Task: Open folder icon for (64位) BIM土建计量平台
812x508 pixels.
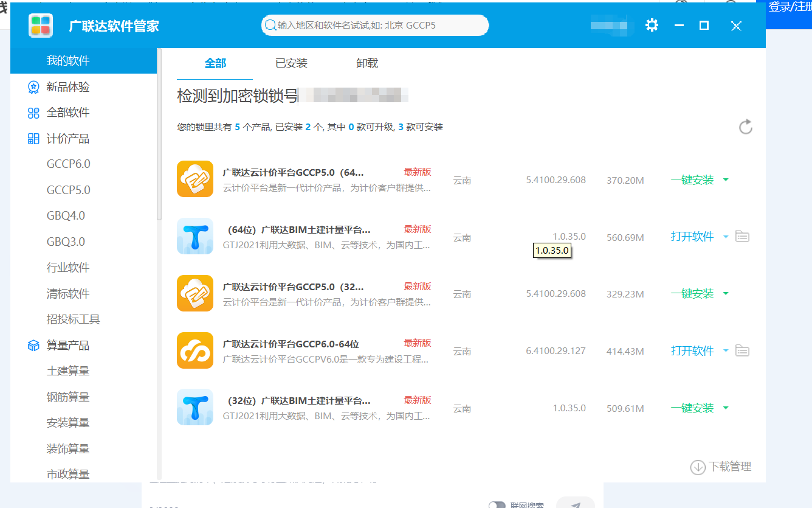Action: [742, 236]
